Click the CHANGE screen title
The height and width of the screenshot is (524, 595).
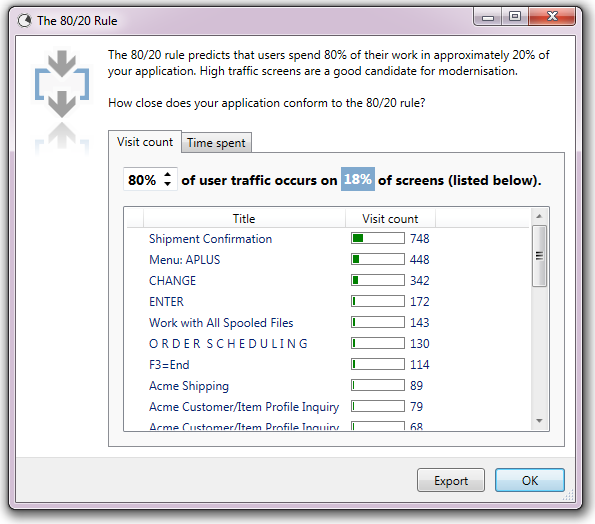coord(172,280)
